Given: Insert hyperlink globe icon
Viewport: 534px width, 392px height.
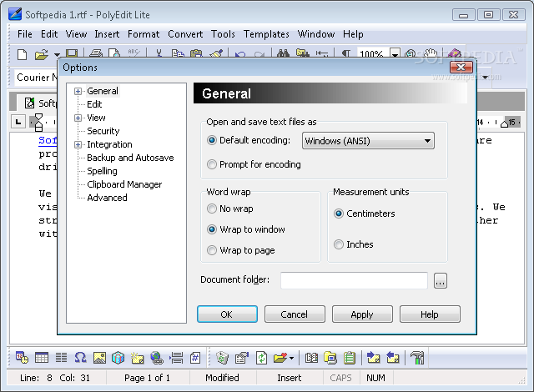Looking at the screenshot, I should point(157,358).
